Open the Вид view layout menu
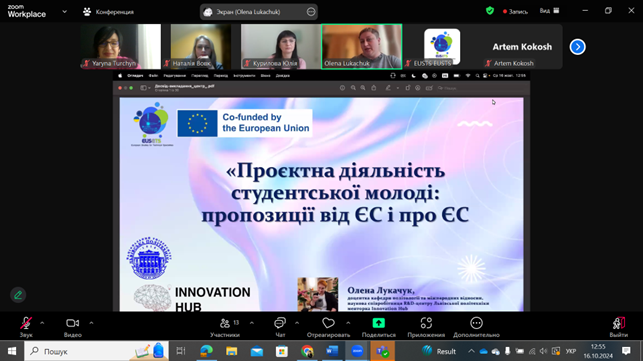Viewport: 643px width, 361px height. tap(550, 11)
